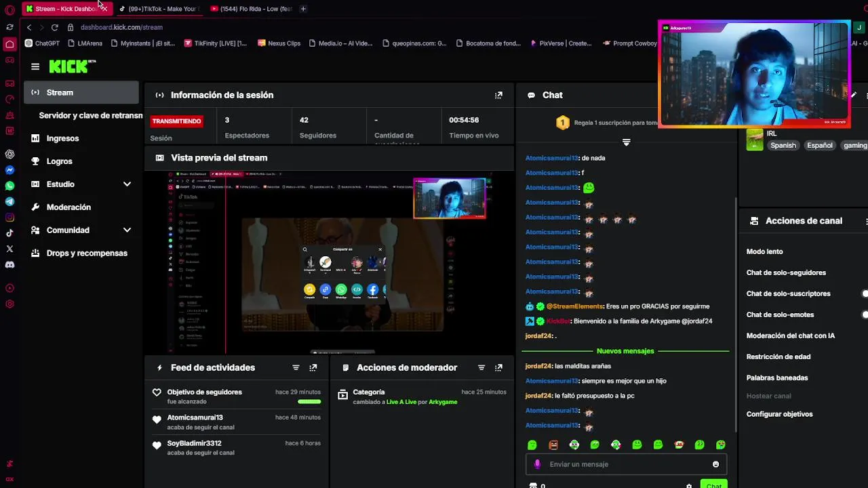Click Chat de solo-seguidores option
Viewport: 868px width, 488px height.
[x=786, y=273]
